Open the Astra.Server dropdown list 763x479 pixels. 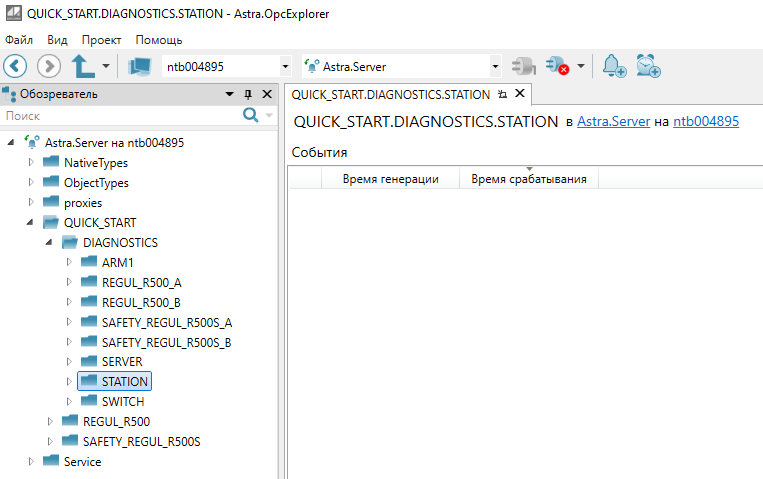[495, 67]
